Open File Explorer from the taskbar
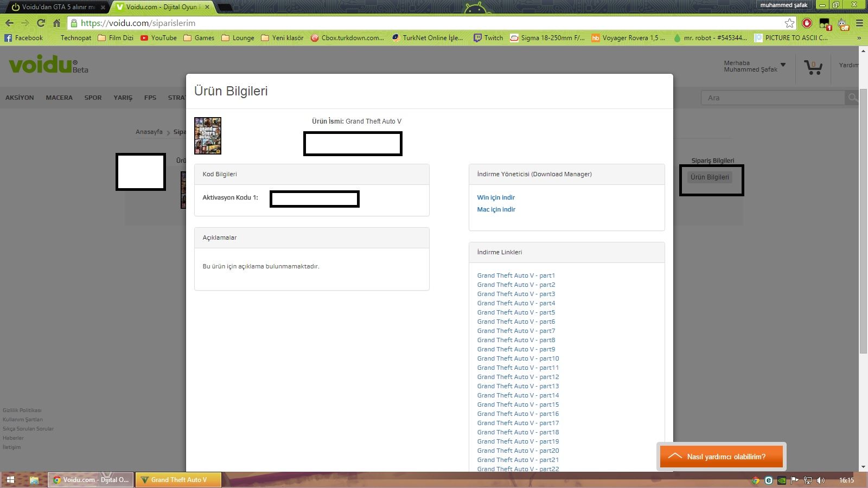868x488 pixels. tap(34, 480)
